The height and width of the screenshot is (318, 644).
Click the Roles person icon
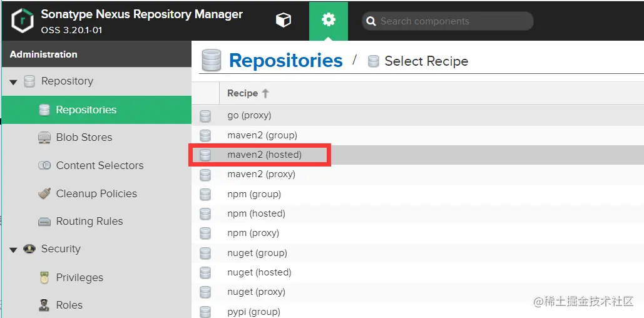[44, 305]
